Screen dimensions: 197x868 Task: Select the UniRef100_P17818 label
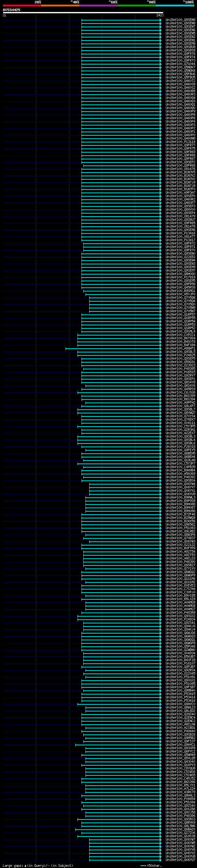[x=180, y=277]
